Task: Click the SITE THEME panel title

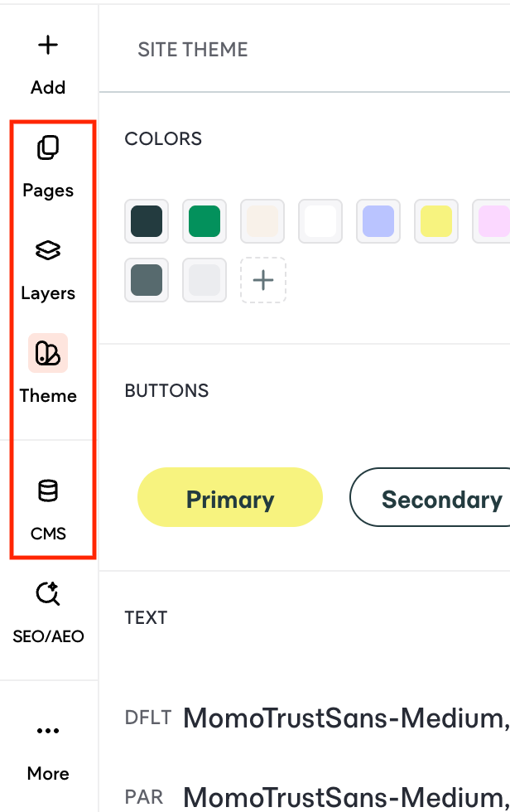Action: click(x=192, y=50)
